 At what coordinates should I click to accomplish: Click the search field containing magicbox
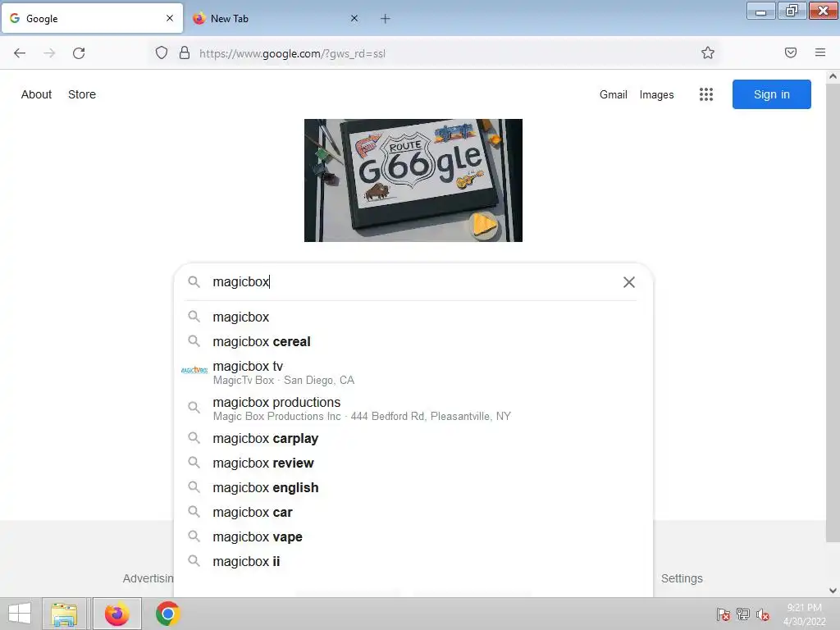(x=413, y=282)
